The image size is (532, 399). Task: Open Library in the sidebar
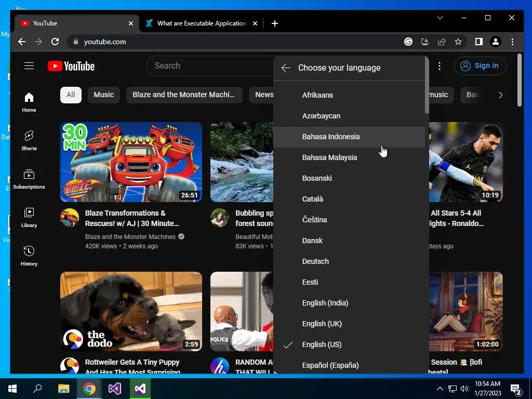[x=29, y=218]
